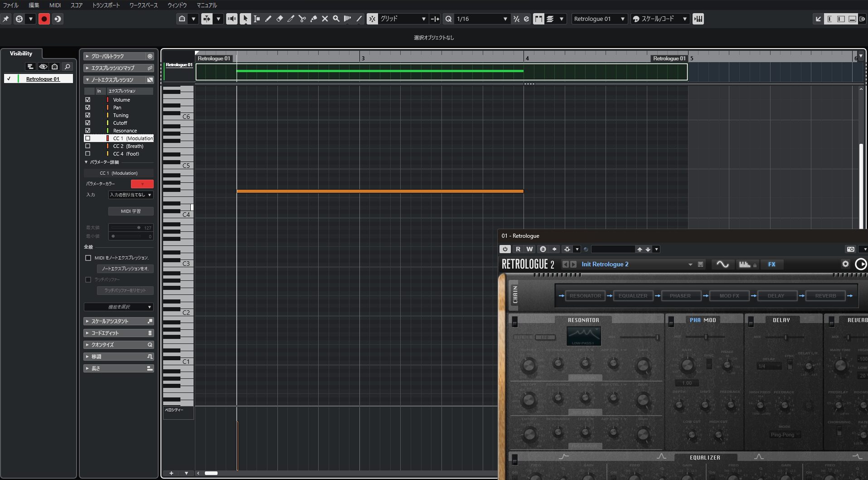
Task: Open the スケール/コード dropdown
Action: 659,19
